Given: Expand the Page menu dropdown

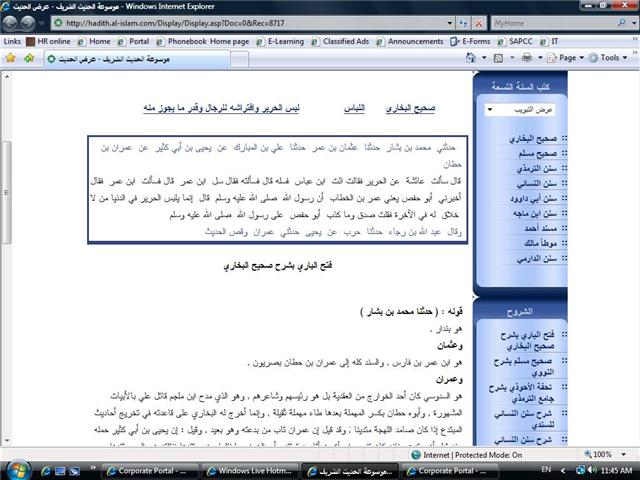Looking at the screenshot, I should click(x=568, y=58).
